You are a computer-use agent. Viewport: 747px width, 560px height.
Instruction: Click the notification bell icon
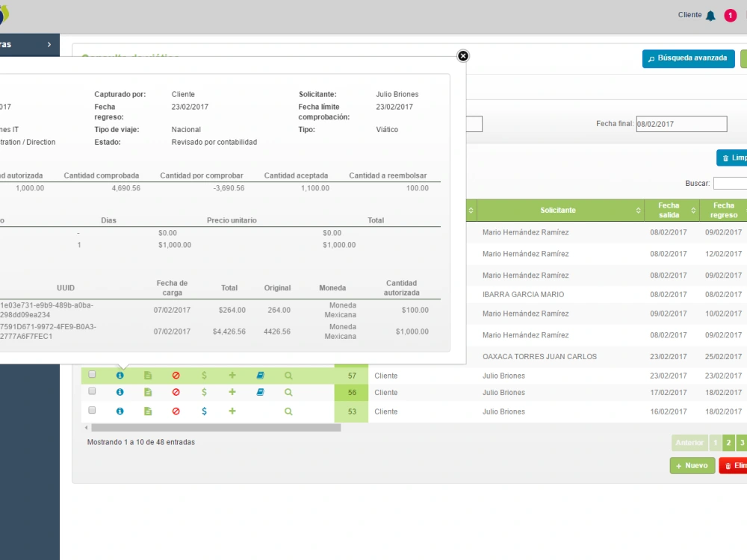coord(710,15)
